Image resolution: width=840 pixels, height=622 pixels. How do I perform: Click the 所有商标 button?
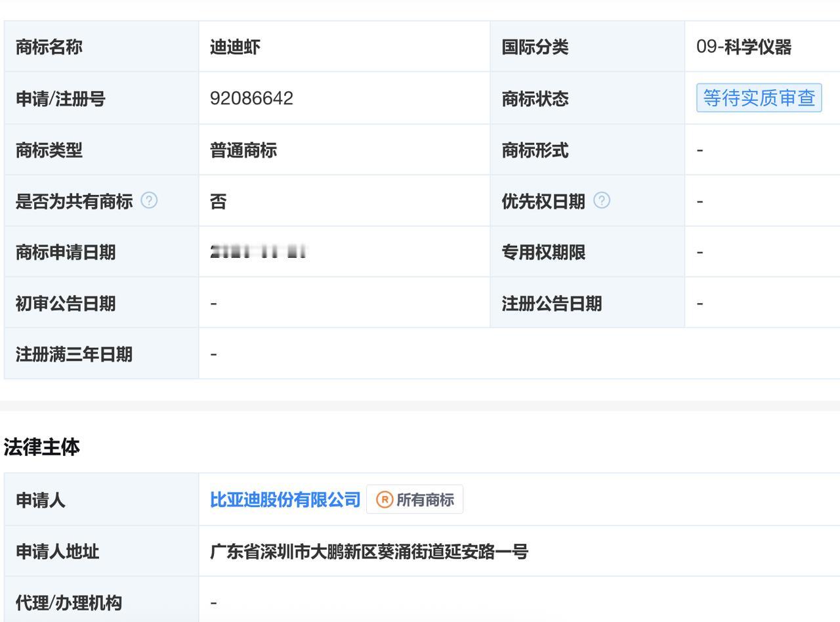click(415, 499)
